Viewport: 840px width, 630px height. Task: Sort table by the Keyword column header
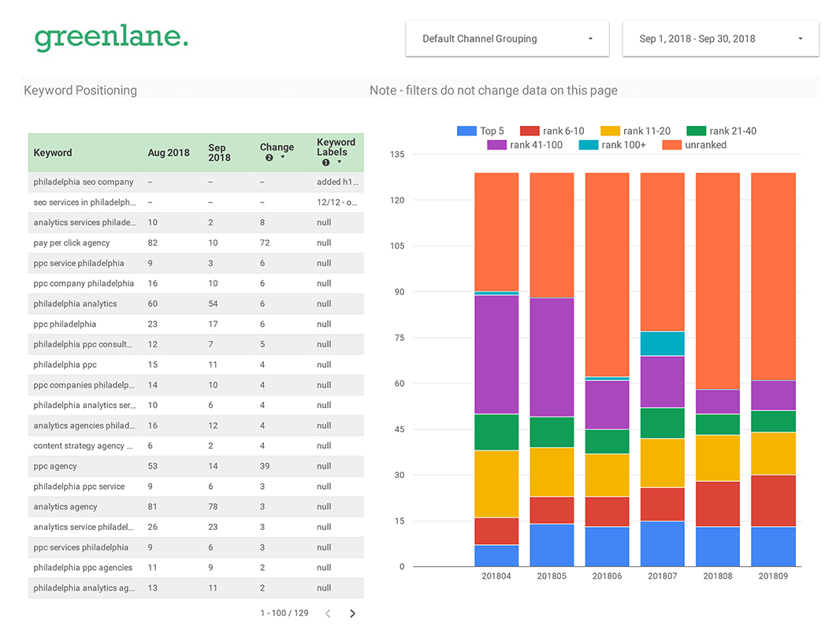pos(53,153)
